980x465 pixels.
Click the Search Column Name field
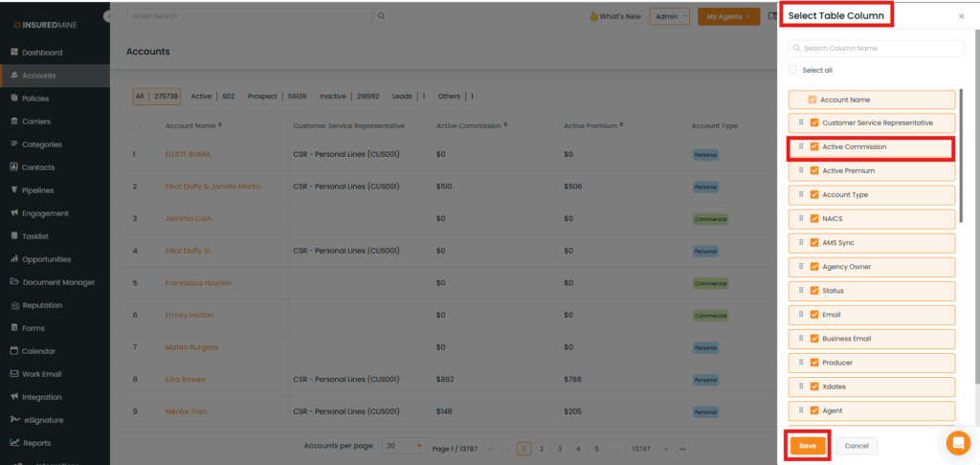pos(876,48)
